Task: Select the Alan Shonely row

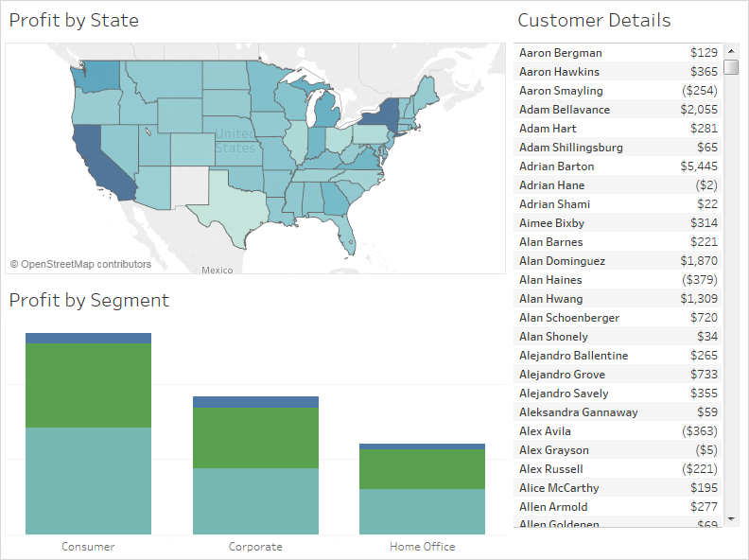Action: (x=618, y=337)
